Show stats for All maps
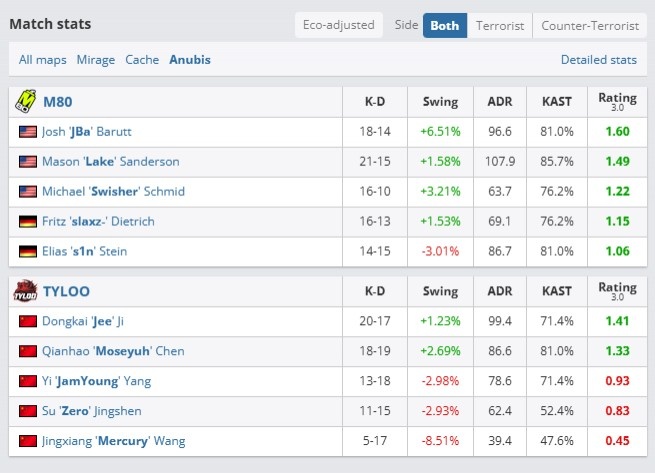This screenshot has width=655, height=473. (x=43, y=60)
